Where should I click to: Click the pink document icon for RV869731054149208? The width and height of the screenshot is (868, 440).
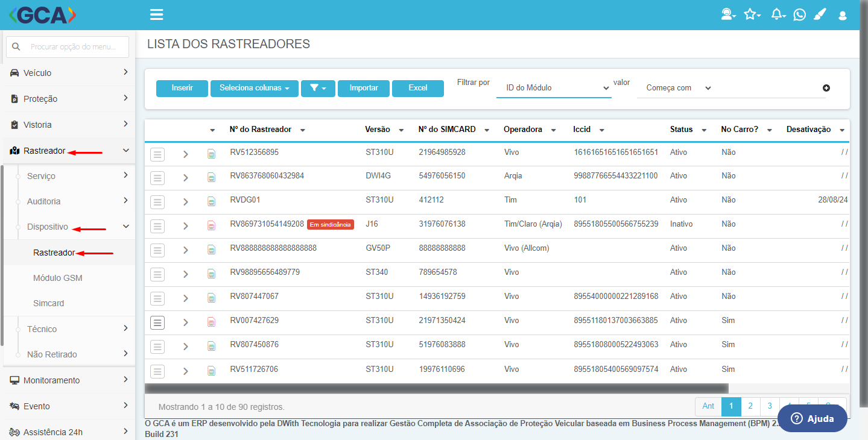coord(211,225)
